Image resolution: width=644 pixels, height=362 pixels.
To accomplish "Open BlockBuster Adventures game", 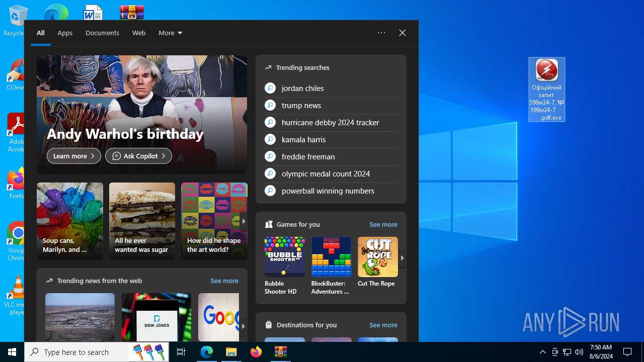I will (x=331, y=266).
